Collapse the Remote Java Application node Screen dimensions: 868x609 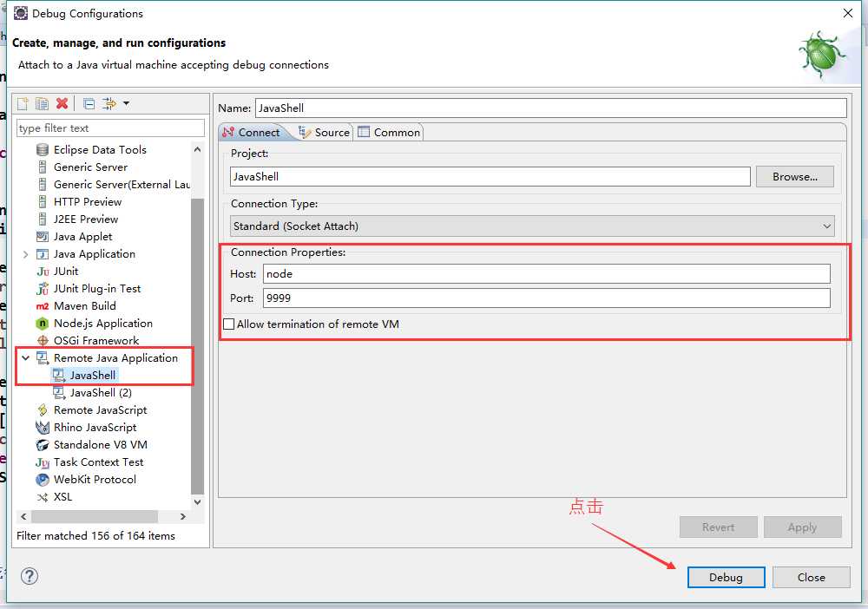click(x=25, y=358)
